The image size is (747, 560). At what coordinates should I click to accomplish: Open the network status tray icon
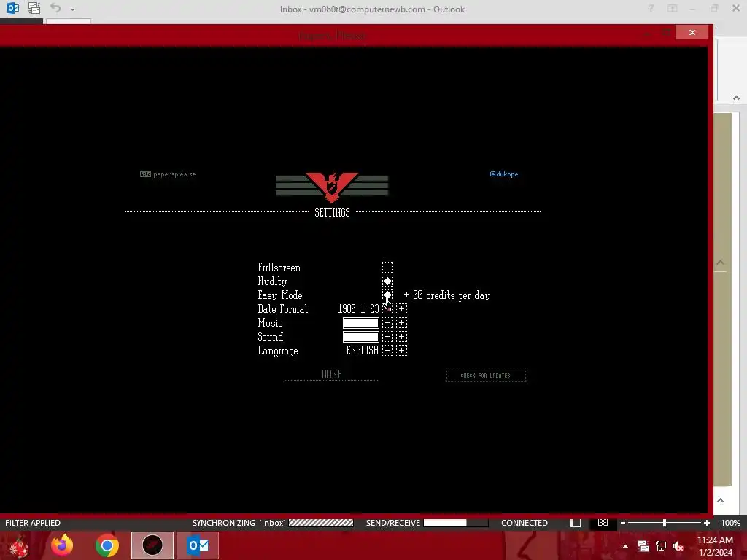tap(661, 546)
